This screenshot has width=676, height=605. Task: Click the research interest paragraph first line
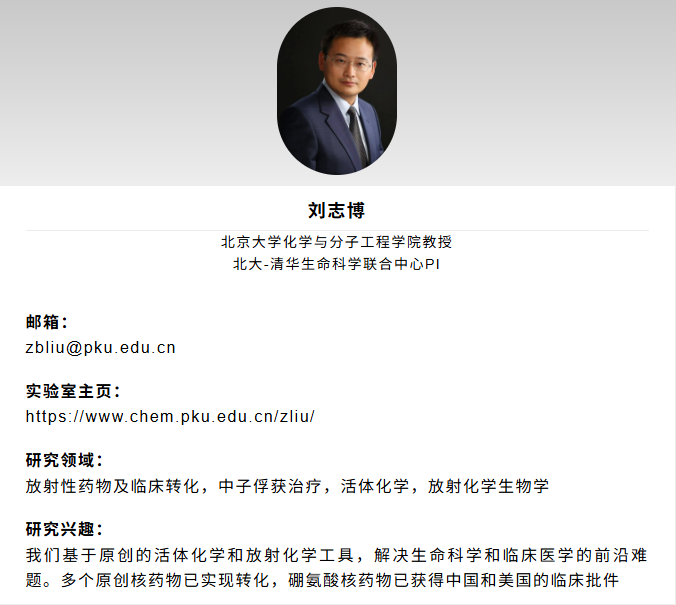click(x=336, y=555)
